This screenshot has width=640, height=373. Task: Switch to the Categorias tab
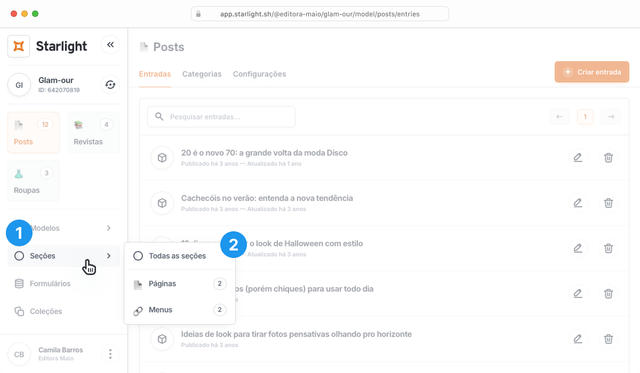(202, 74)
